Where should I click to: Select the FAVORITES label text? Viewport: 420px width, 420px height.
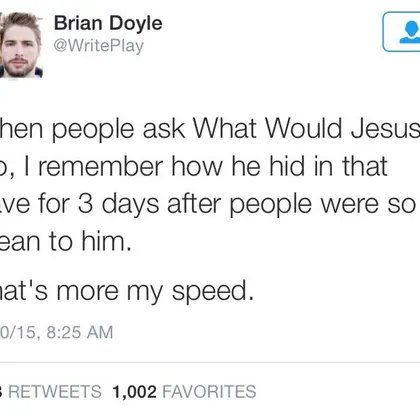[x=209, y=391]
